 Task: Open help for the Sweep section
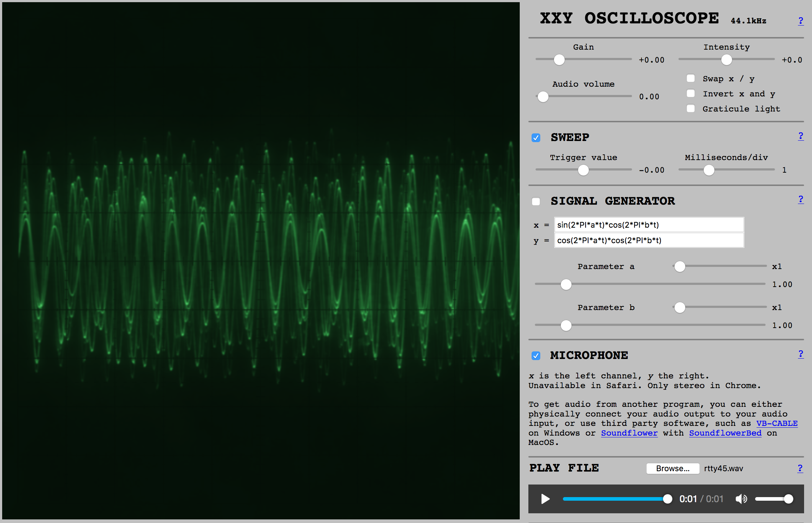click(x=800, y=136)
